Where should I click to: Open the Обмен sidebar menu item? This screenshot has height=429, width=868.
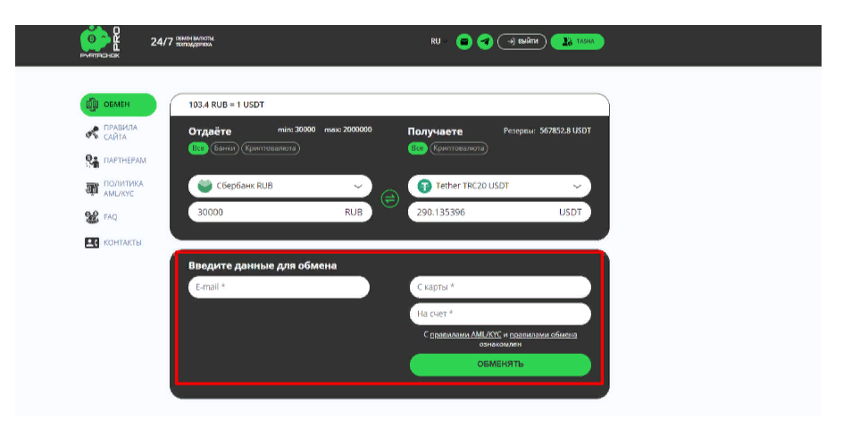click(x=118, y=105)
